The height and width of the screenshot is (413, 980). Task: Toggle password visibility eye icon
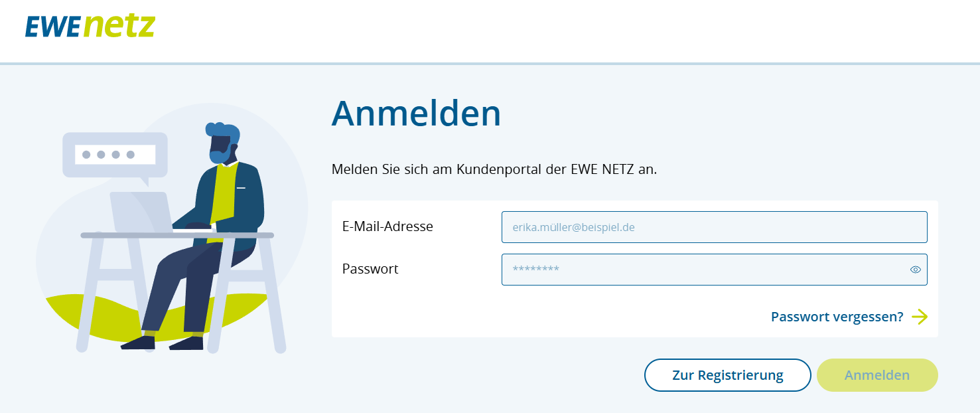click(916, 270)
